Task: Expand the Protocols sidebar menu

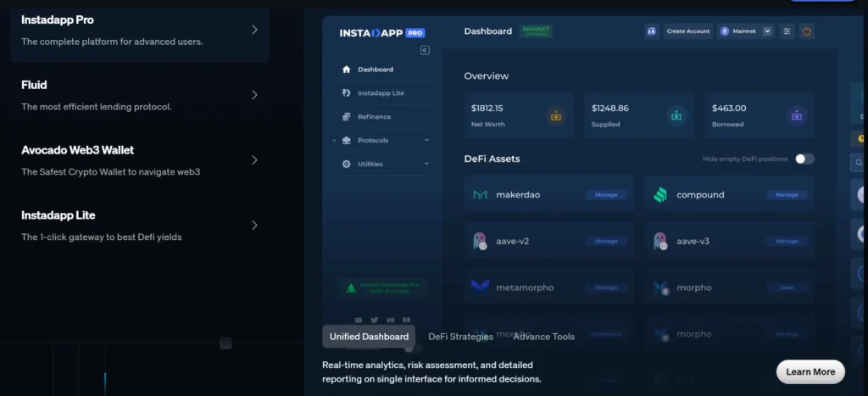Action: pyautogui.click(x=426, y=141)
